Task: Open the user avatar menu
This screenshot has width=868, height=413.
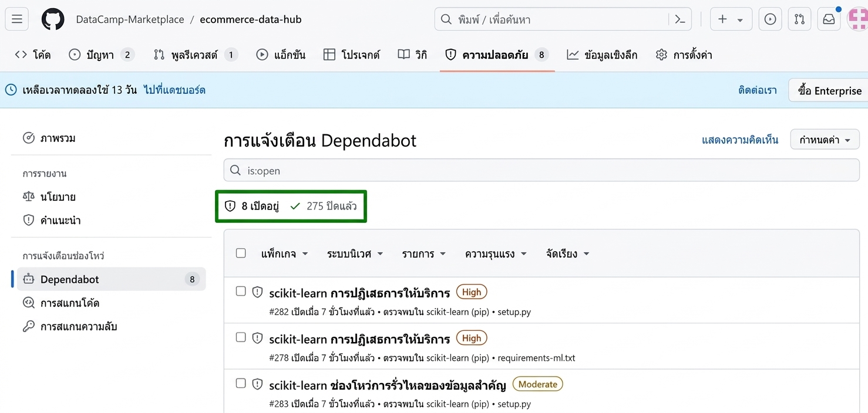Action: pyautogui.click(x=858, y=19)
